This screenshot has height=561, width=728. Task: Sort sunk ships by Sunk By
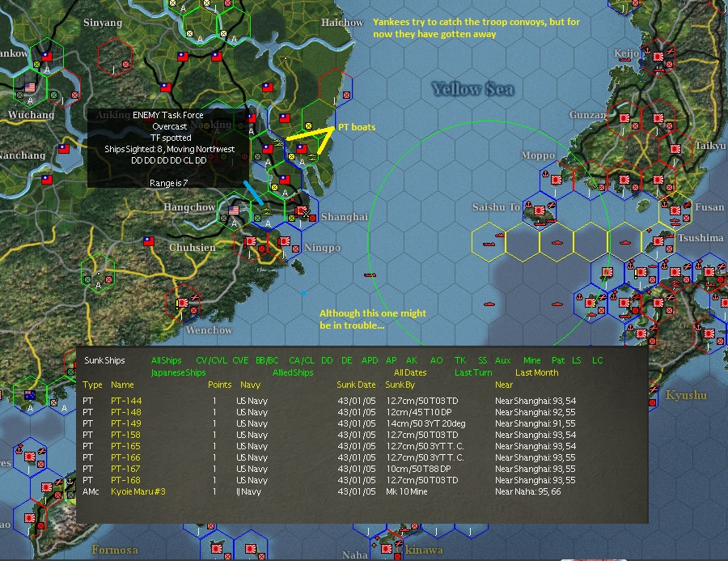tap(400, 385)
